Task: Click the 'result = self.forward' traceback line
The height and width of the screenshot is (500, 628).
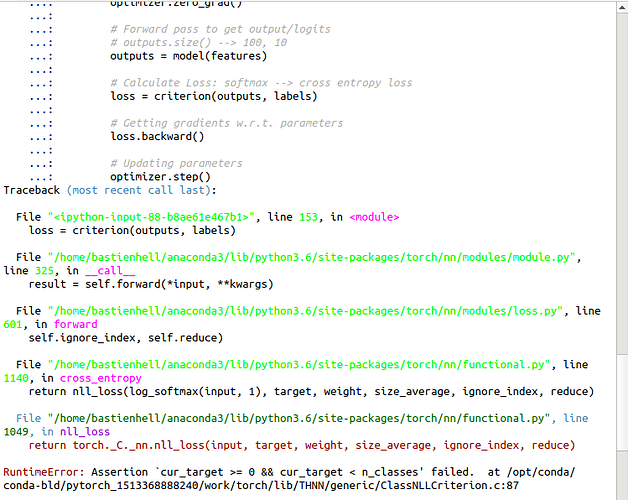Action: pos(150,284)
